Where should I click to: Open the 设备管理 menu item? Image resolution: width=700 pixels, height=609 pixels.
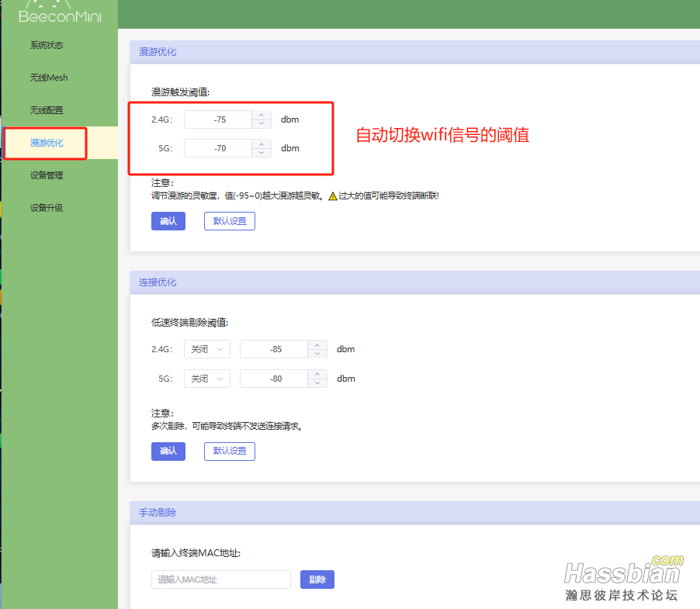pos(47,175)
